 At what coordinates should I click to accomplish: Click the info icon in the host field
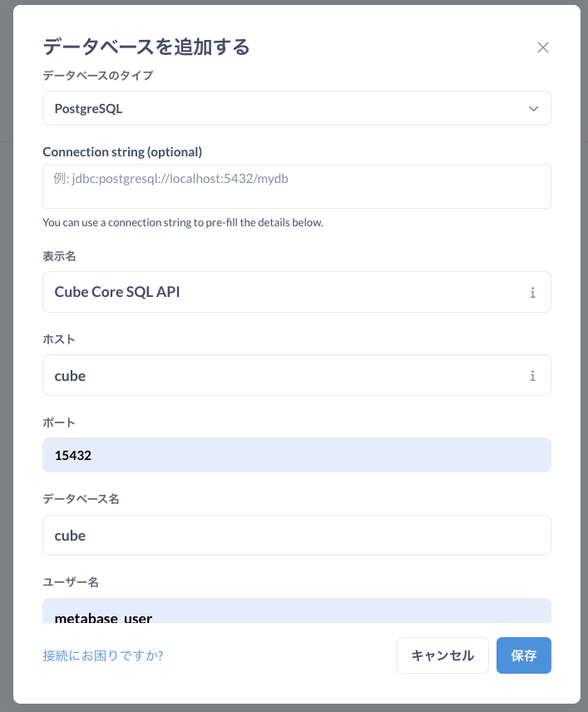[532, 376]
